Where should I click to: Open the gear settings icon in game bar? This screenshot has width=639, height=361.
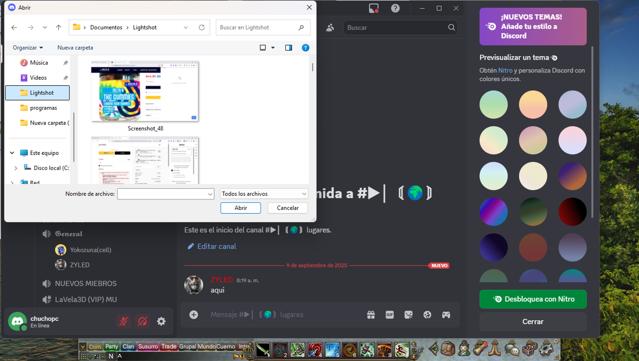point(546,349)
